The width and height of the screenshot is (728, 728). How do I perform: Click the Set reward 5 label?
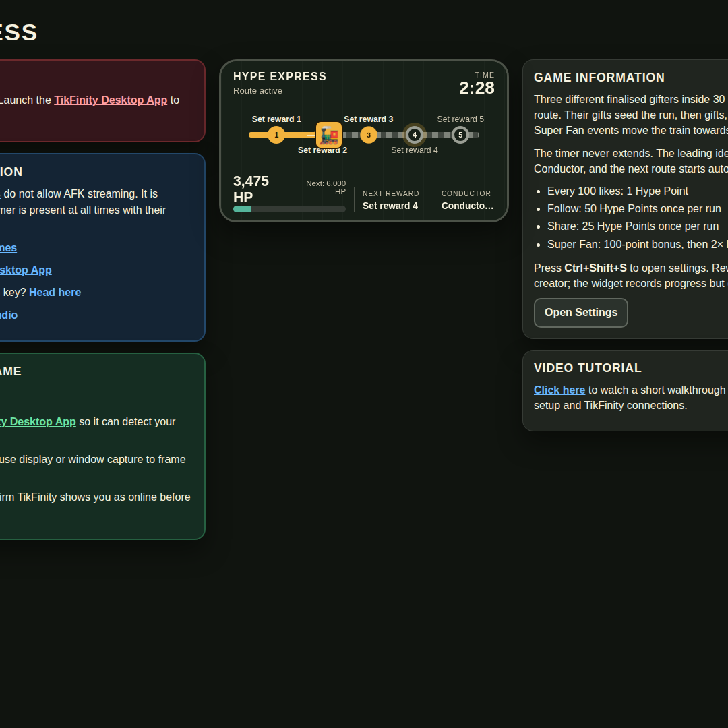point(460,119)
